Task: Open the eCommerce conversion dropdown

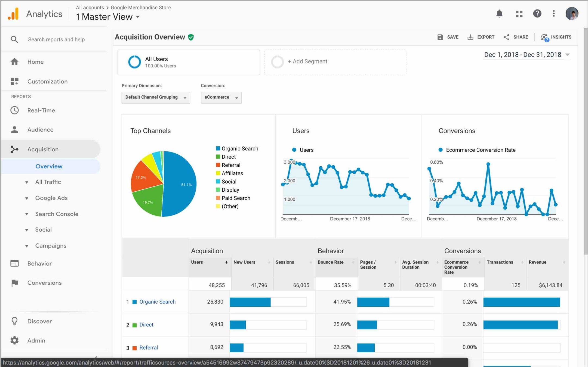Action: click(x=221, y=97)
